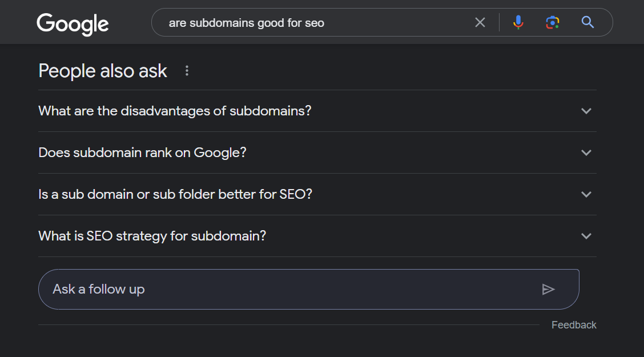This screenshot has width=644, height=357.
Task: Click the Feedback link
Action: 574,325
